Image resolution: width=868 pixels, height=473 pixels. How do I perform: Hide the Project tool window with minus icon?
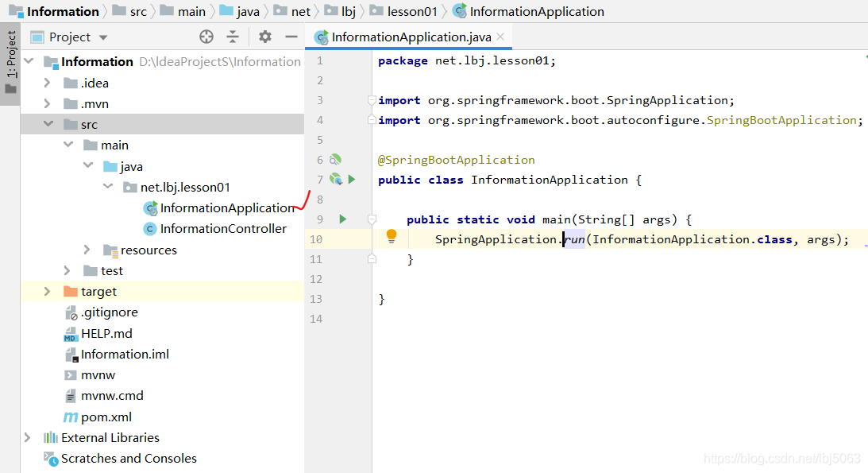tap(291, 37)
